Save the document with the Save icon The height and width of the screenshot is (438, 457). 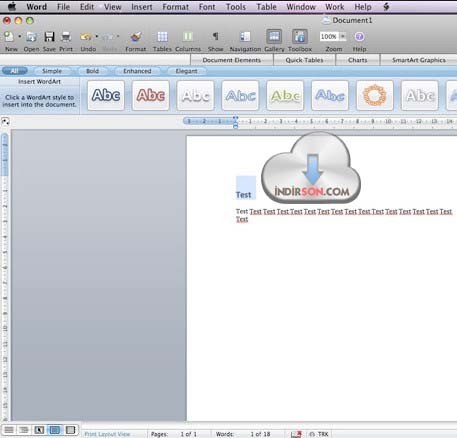pos(49,37)
